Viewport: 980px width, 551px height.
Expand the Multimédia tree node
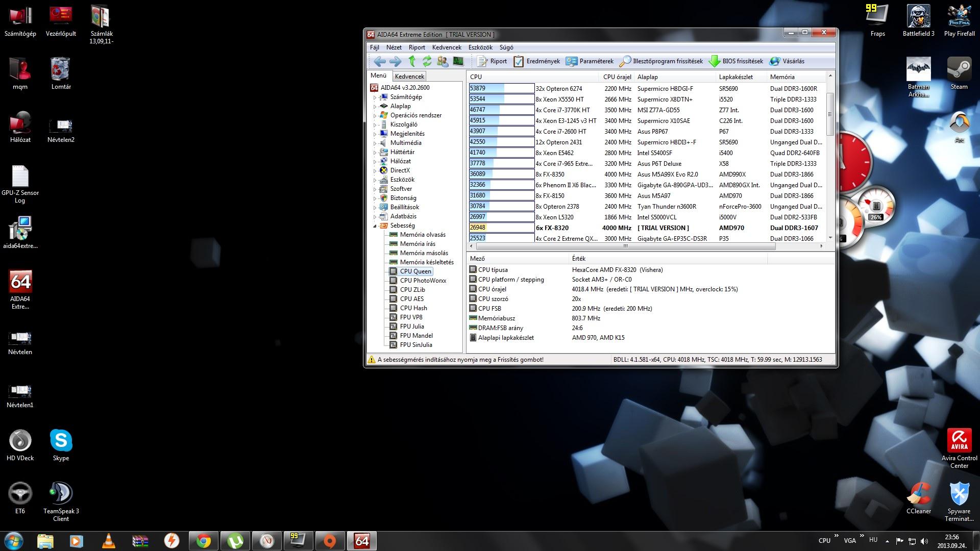375,143
